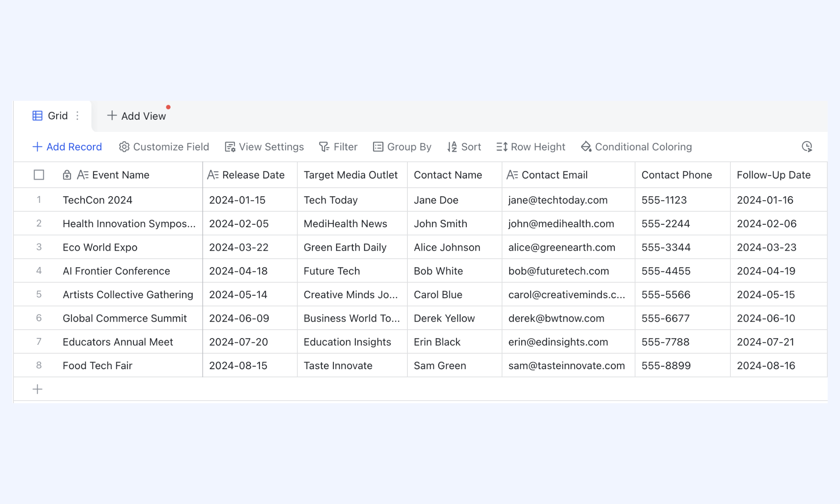Viewport: 840px width, 504px height.
Task: Select the Educators Annual Meet cell
Action: [x=129, y=342]
